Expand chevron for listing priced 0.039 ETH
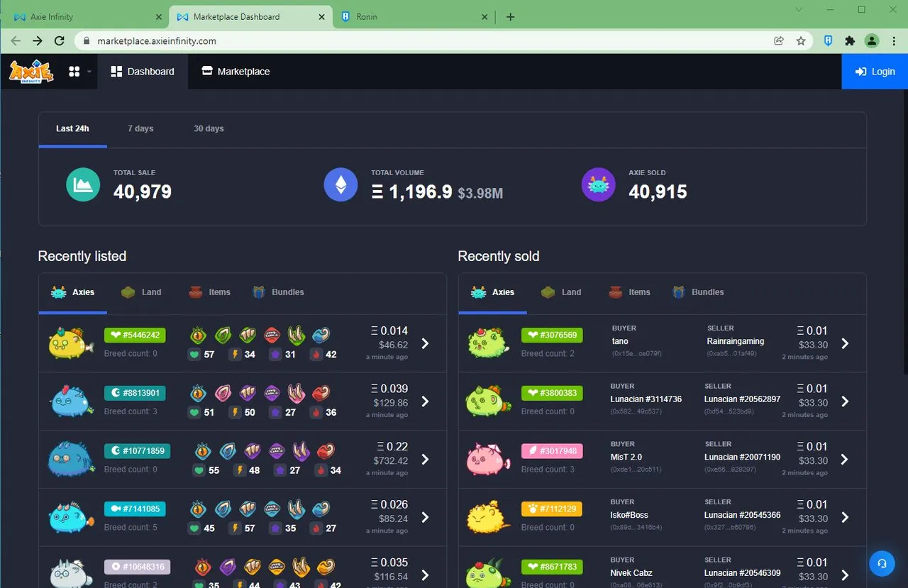The height and width of the screenshot is (588, 908). (425, 401)
